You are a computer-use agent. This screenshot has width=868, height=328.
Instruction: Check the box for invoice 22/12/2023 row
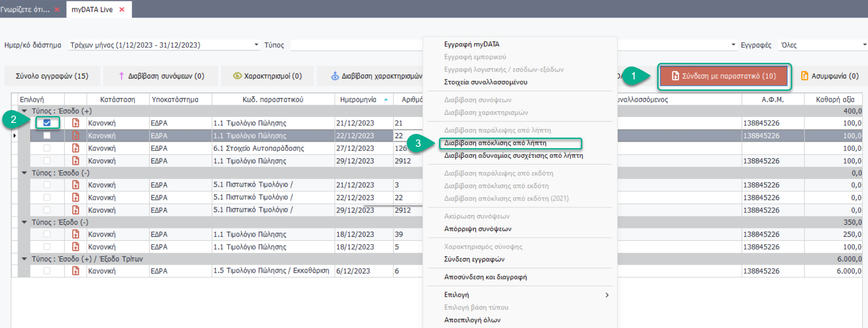(47, 136)
